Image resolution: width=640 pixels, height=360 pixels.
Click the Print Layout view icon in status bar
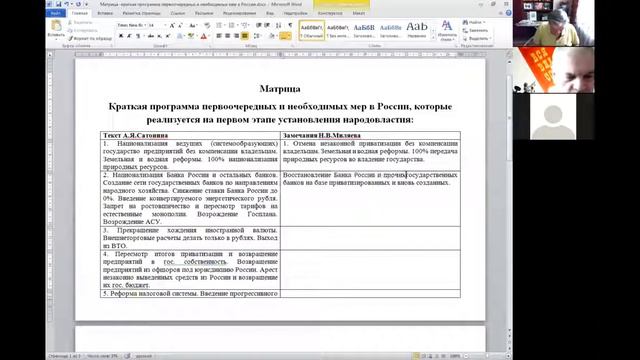(x=416, y=356)
